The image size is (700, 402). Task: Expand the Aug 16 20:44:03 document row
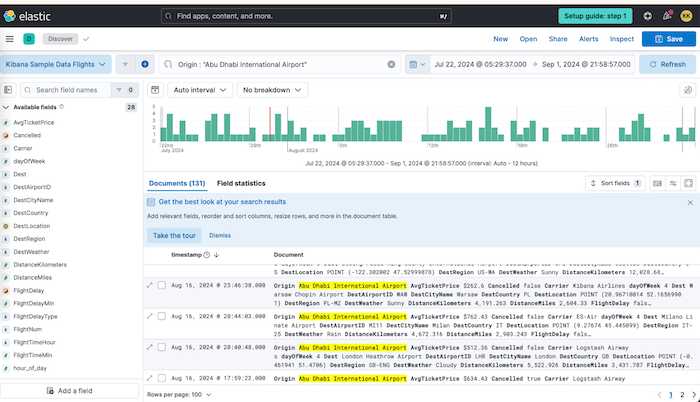[150, 316]
